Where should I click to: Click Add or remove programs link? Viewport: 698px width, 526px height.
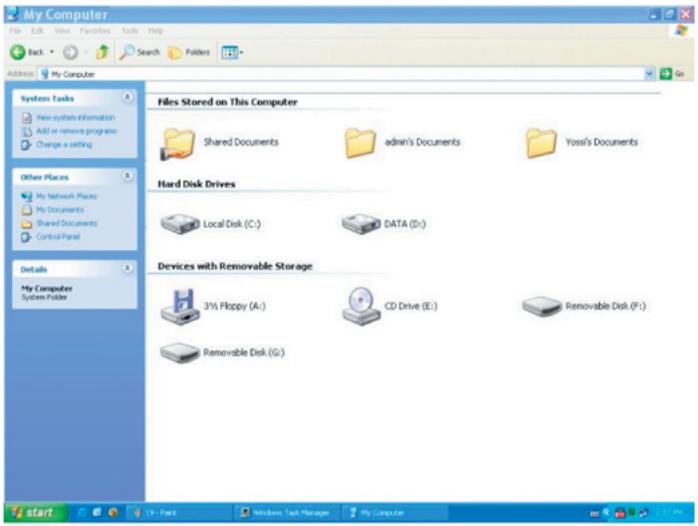coord(76,131)
